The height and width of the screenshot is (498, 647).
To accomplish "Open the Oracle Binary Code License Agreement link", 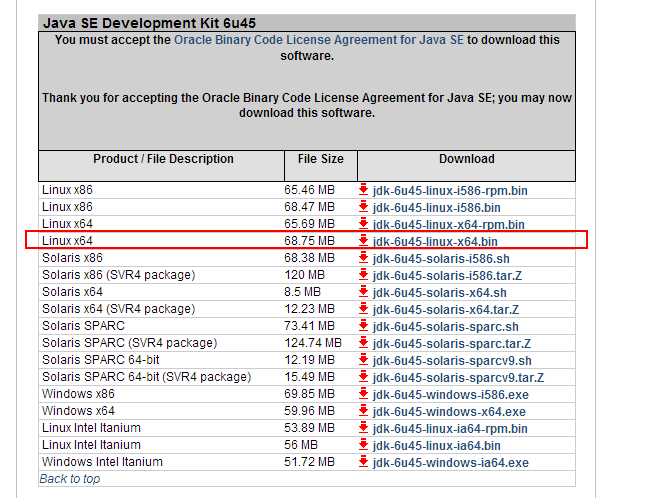I will pyautogui.click(x=319, y=40).
